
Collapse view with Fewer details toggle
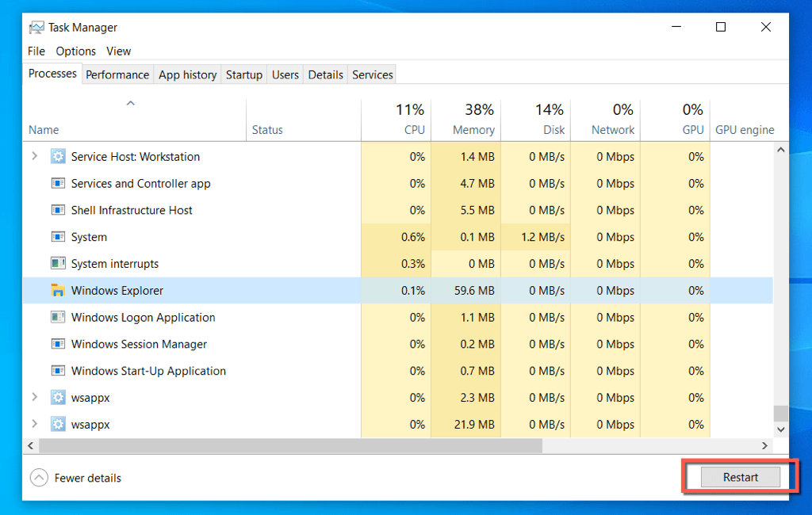click(x=39, y=478)
